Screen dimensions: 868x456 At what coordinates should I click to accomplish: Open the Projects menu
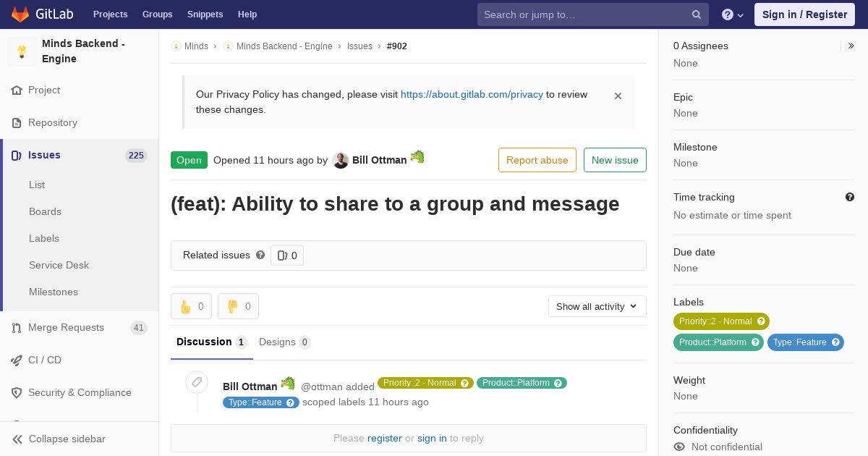point(110,14)
